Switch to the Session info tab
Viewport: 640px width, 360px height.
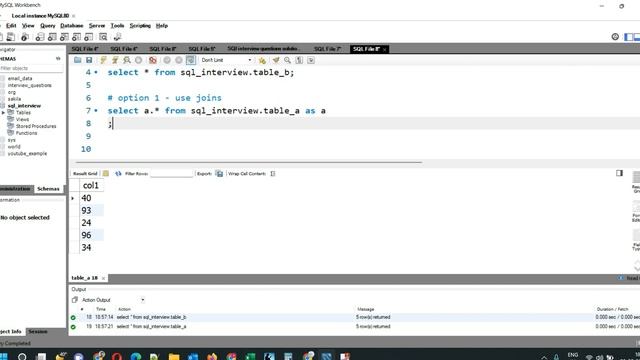coord(38,331)
